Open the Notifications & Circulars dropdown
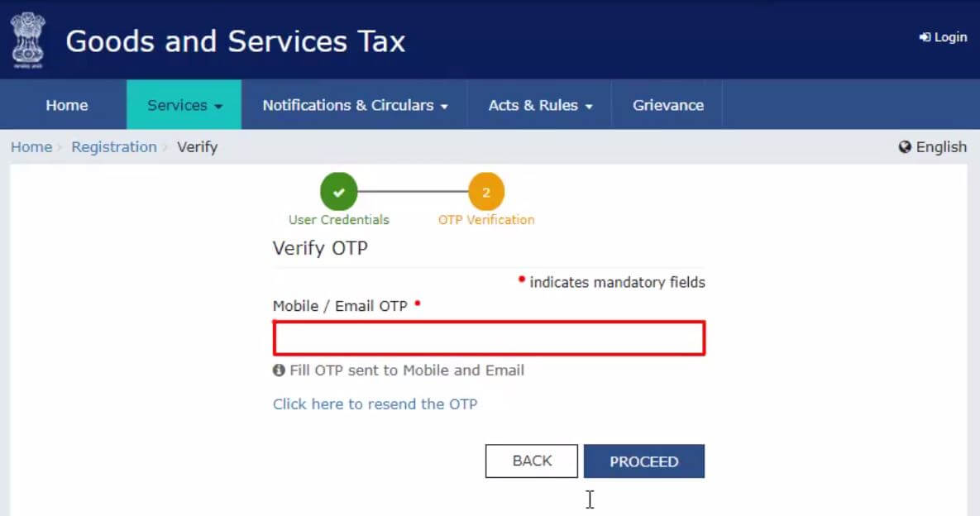The height and width of the screenshot is (516, 980). [x=355, y=105]
